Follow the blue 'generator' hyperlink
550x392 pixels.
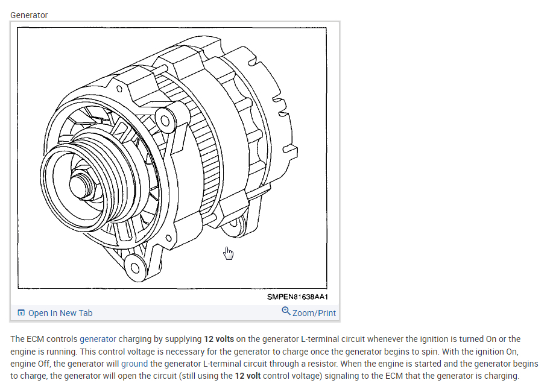point(98,339)
